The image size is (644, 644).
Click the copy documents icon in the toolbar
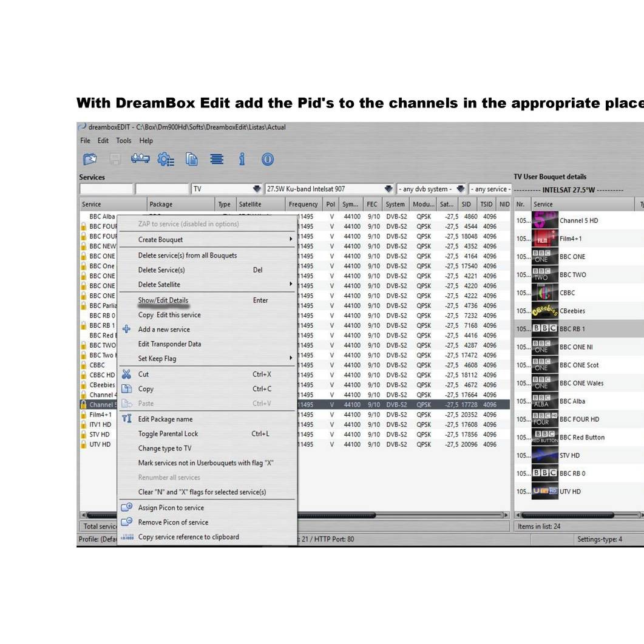coord(191,158)
